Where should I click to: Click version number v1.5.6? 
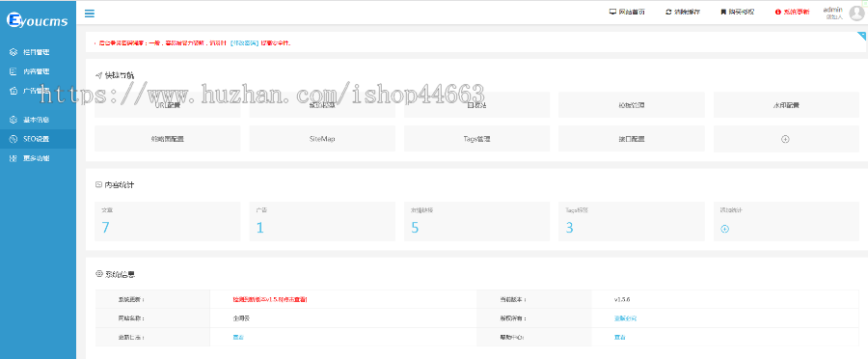tap(622, 299)
